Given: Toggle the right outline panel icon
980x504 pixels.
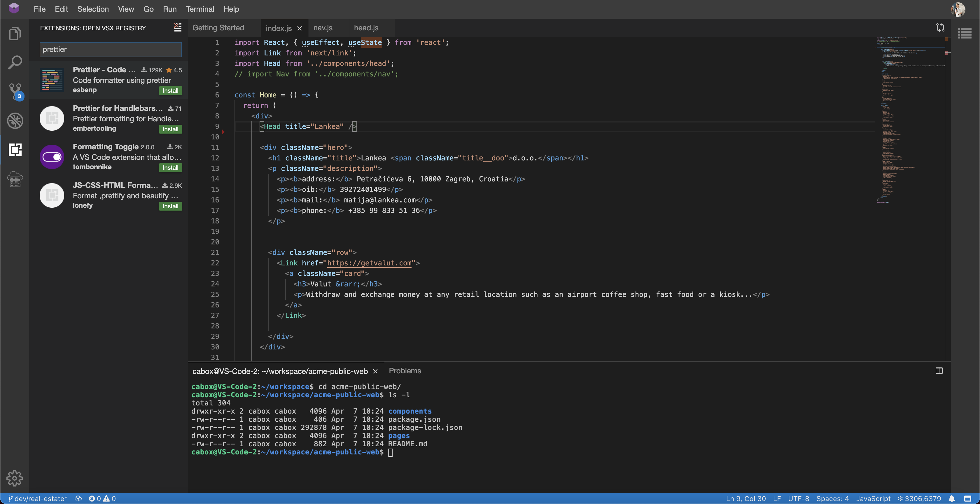Looking at the screenshot, I should 965,34.
